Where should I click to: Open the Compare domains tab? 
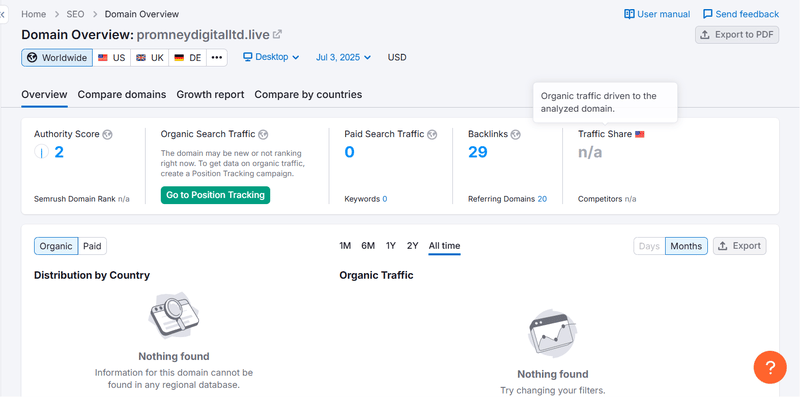[x=122, y=94]
